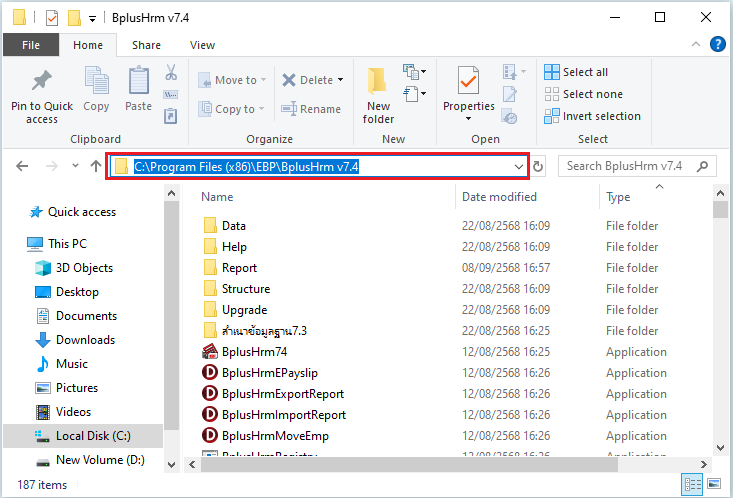Open the BplusHrm74 application icon

(x=210, y=352)
